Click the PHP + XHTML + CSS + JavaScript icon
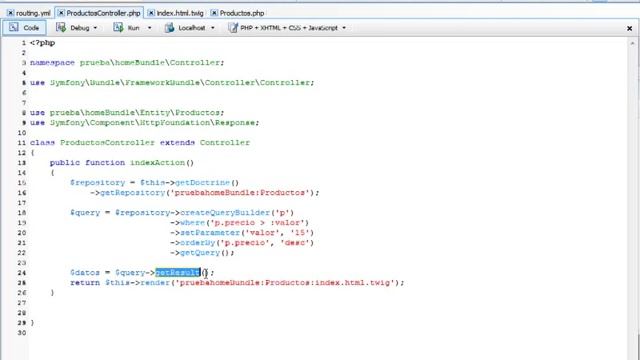The width and height of the screenshot is (640, 360). coord(233,27)
